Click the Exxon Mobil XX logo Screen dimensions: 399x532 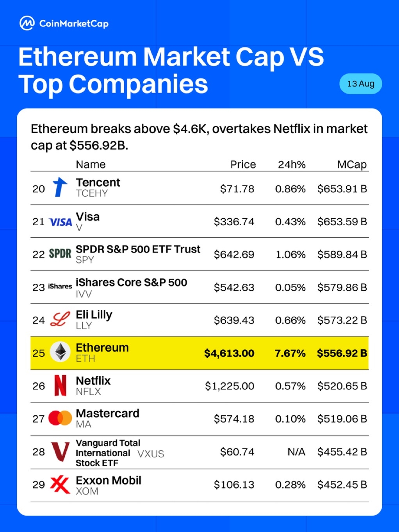60,484
